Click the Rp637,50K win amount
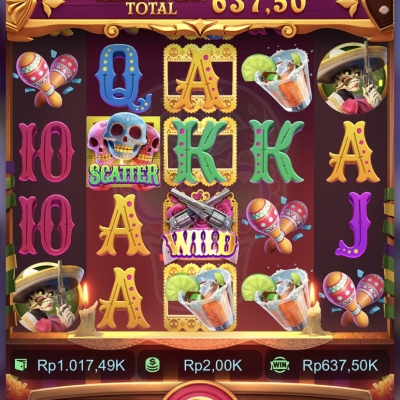This screenshot has width=400, height=400. [x=340, y=365]
